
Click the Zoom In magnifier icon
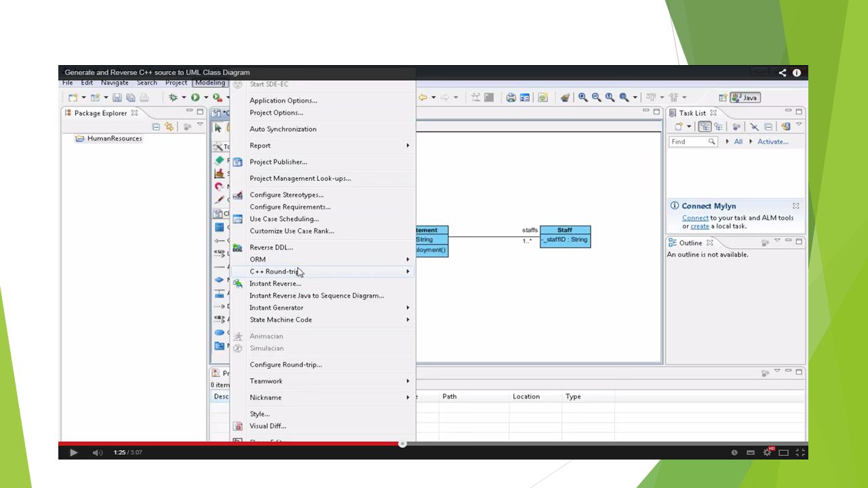pos(583,98)
